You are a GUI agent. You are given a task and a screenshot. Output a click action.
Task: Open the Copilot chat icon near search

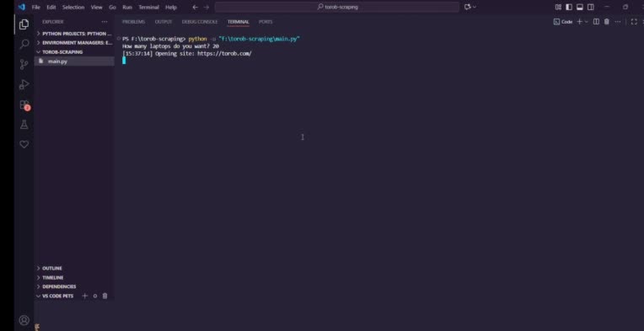pyautogui.click(x=468, y=7)
